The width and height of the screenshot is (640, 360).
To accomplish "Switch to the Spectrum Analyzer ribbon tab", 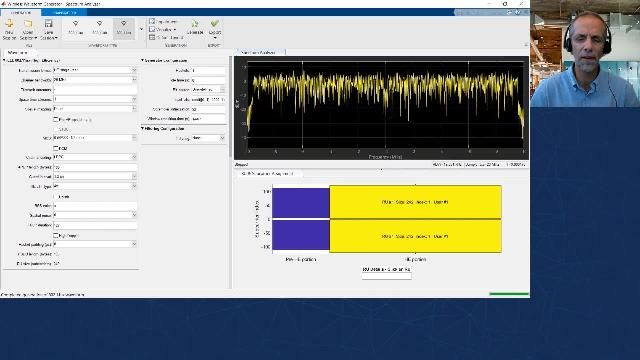I will coord(65,12).
